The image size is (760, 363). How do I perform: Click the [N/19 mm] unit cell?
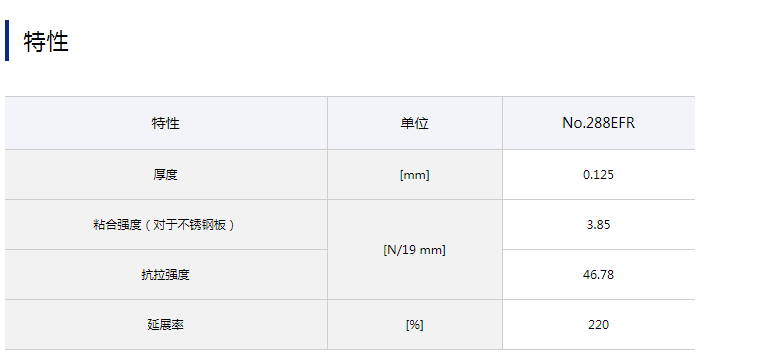tap(414, 250)
